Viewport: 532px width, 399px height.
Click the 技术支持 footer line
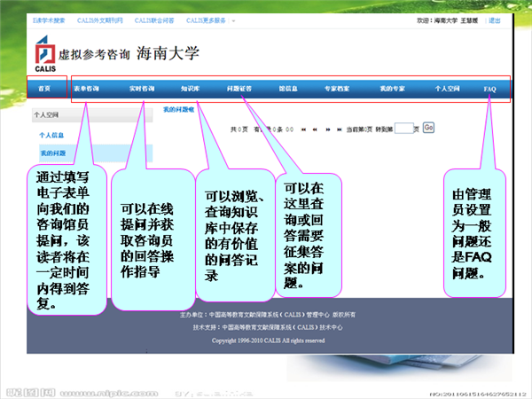coord(268,327)
